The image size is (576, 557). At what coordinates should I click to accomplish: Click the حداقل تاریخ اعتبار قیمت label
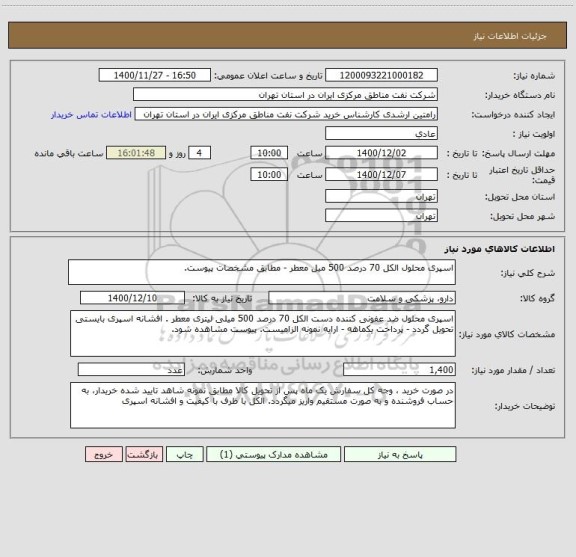522,175
